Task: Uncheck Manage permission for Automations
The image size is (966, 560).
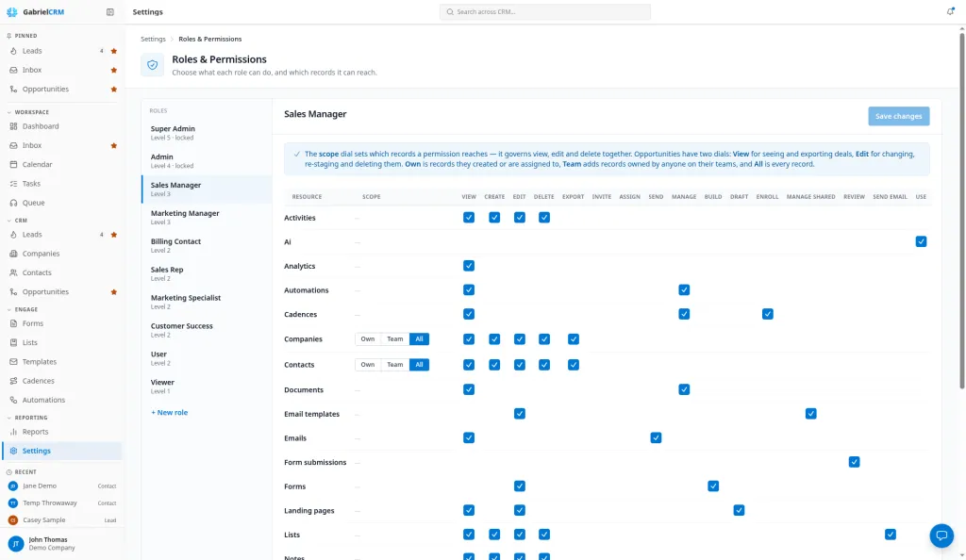Action: pyautogui.click(x=684, y=289)
